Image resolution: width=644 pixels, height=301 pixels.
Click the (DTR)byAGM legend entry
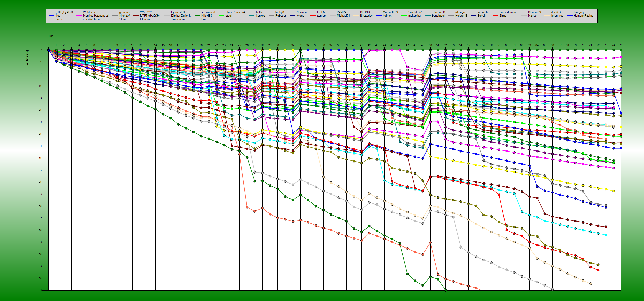pos(64,12)
